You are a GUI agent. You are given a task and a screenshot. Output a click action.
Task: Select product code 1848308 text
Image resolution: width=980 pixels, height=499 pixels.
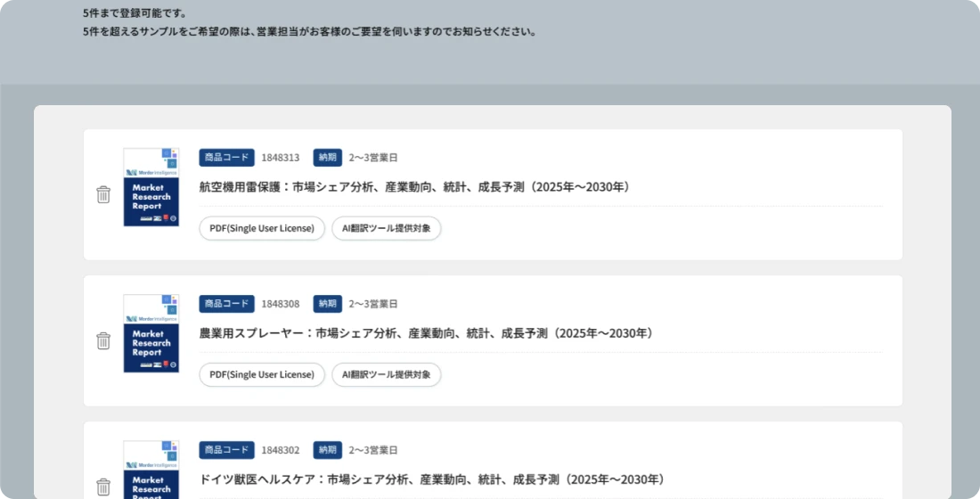coord(281,304)
